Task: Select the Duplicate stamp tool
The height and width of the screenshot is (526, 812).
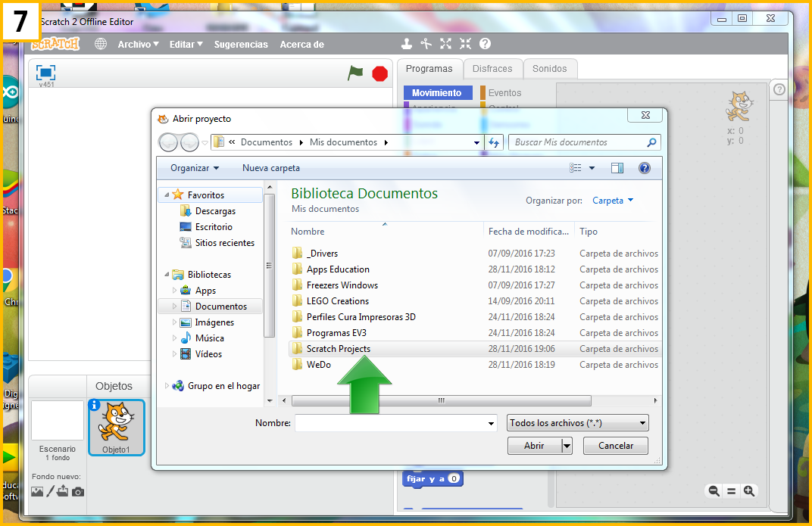Action: pyautogui.click(x=407, y=44)
